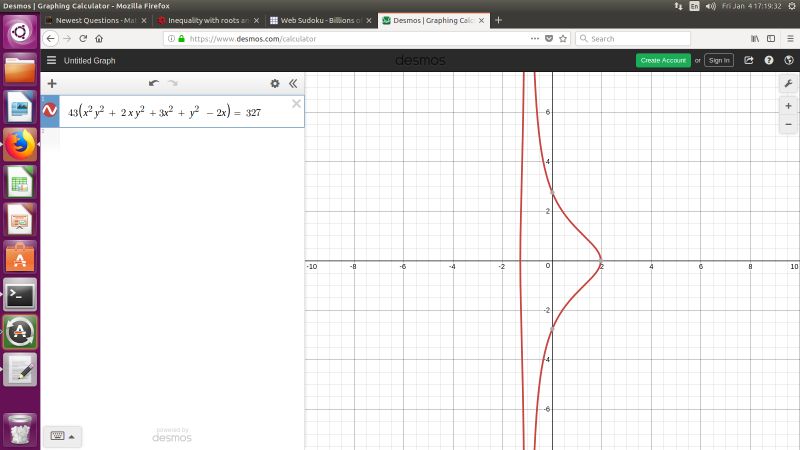Open LibreOffice Calc from the dock
Viewport: 800px width, 450px height.
[20, 182]
